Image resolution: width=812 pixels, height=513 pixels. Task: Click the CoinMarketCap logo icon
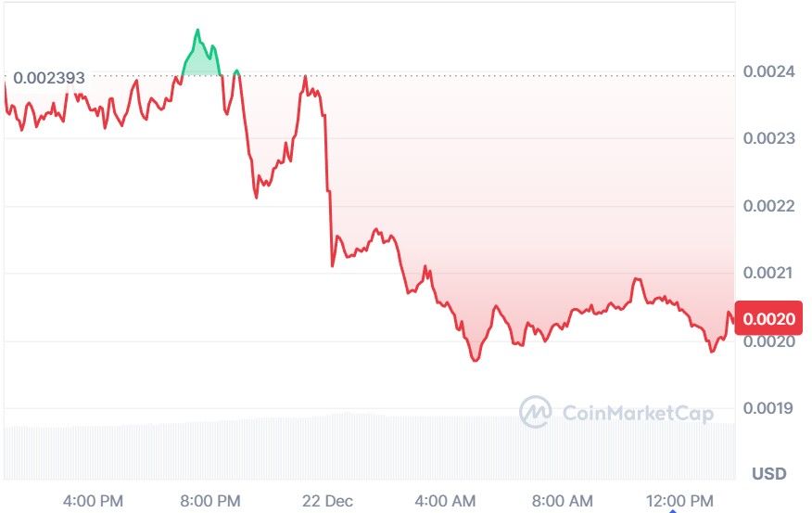[535, 412]
